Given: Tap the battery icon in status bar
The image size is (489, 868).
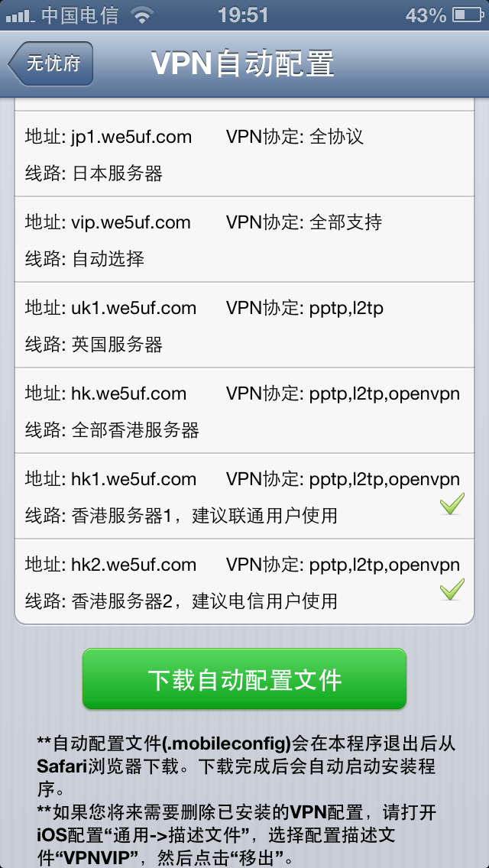Looking at the screenshot, I should pyautogui.click(x=468, y=15).
